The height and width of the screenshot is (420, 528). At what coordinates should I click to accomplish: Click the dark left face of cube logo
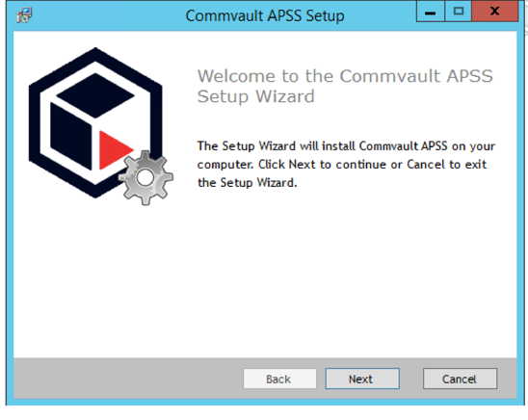pos(70,136)
